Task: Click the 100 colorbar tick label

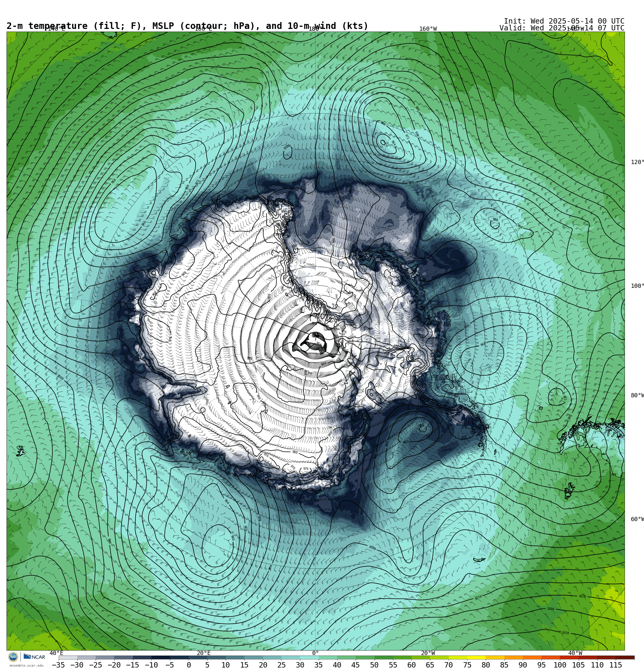Action: point(560,665)
